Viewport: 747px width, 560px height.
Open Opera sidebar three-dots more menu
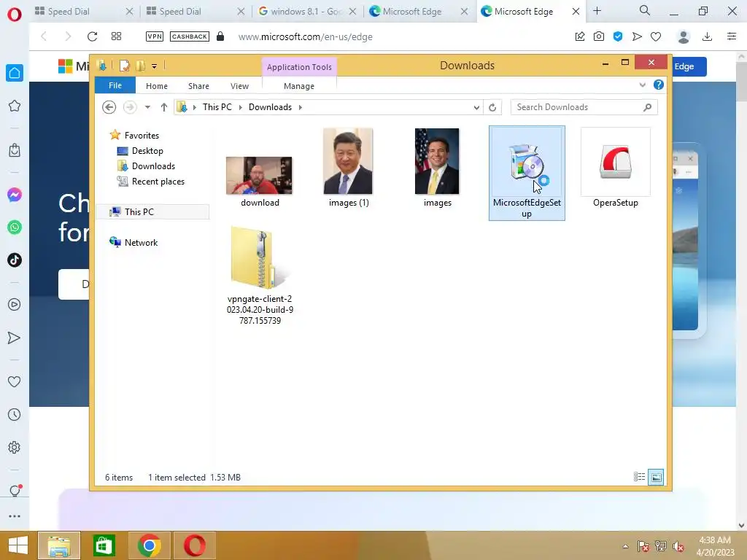(15, 516)
